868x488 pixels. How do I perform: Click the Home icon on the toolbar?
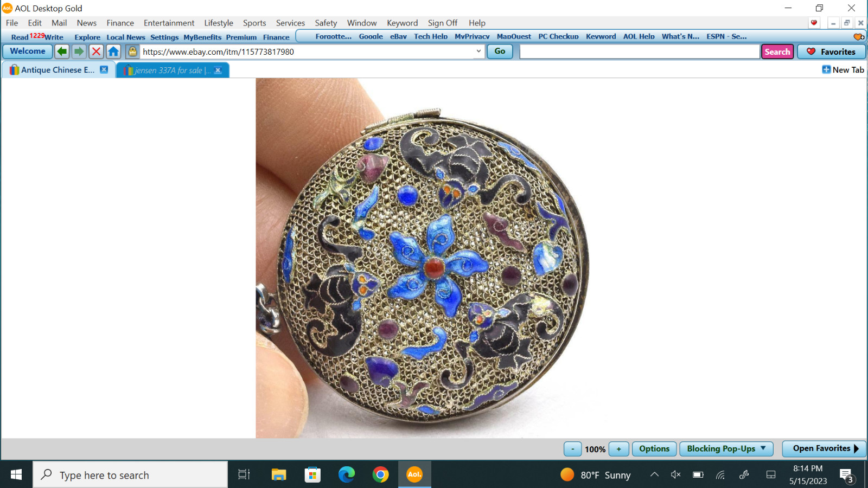(113, 51)
